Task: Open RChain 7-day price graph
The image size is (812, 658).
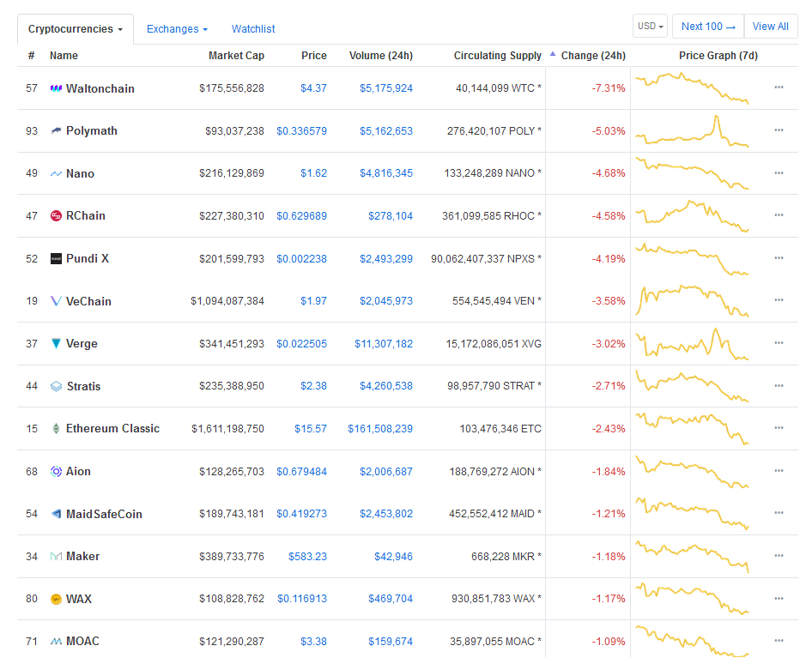Action: [693, 216]
